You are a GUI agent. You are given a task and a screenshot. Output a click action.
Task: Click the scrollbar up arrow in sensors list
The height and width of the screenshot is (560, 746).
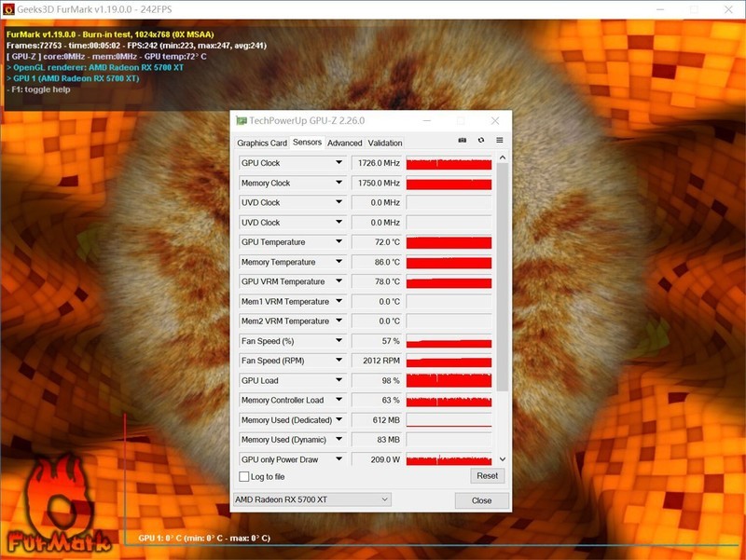[x=503, y=157]
